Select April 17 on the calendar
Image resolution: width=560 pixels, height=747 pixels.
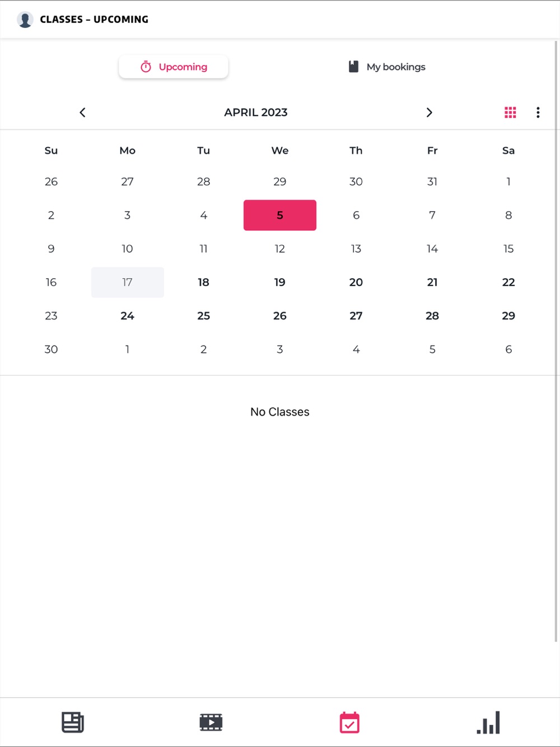coord(128,282)
